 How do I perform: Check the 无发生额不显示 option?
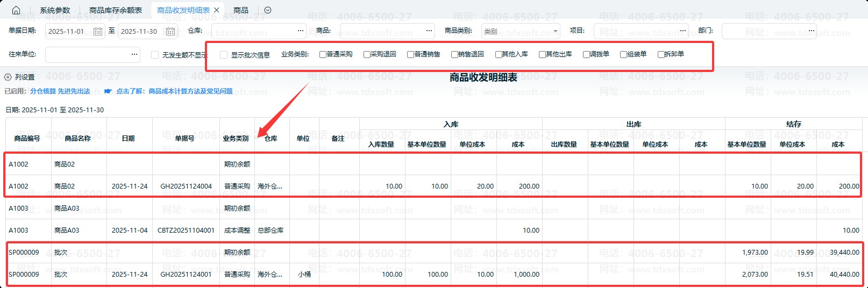click(x=155, y=55)
